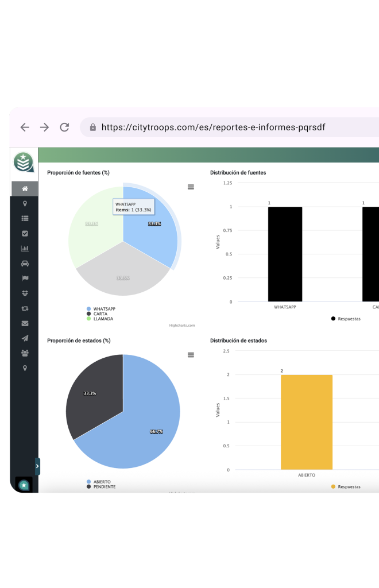379x588 pixels.
Task: Expand the sidebar with the chevron tab
Action: click(37, 466)
